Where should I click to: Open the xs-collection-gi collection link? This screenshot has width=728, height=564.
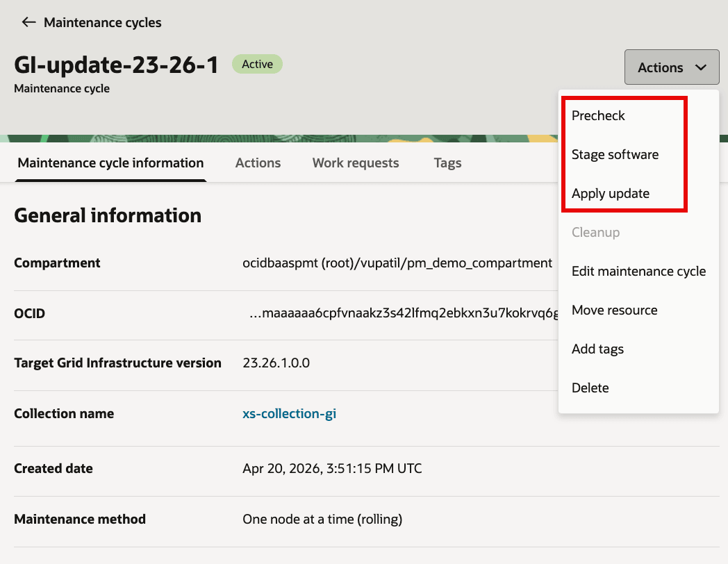point(289,413)
